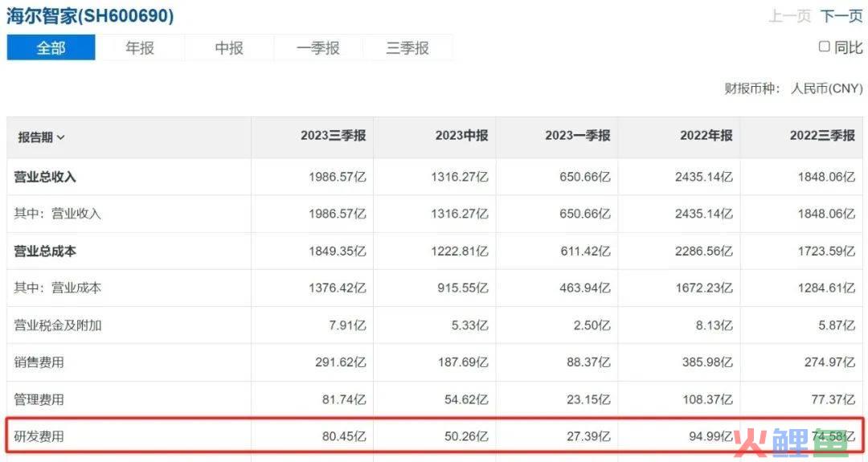Click the 1672.23亿 cell
The image size is (868, 462).
(x=703, y=288)
